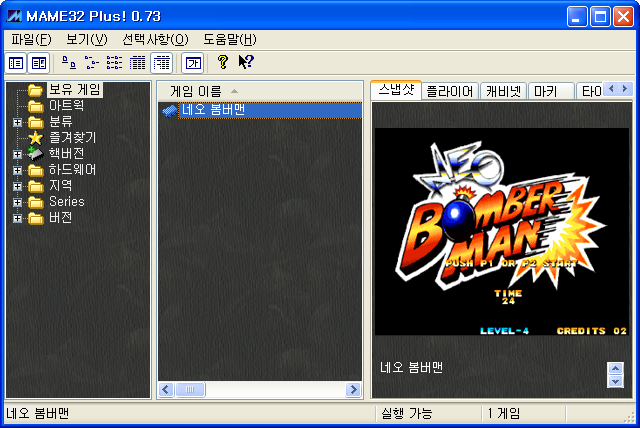The image size is (640, 428).
Task: Click game list scrollbar left arrow
Action: [166, 390]
